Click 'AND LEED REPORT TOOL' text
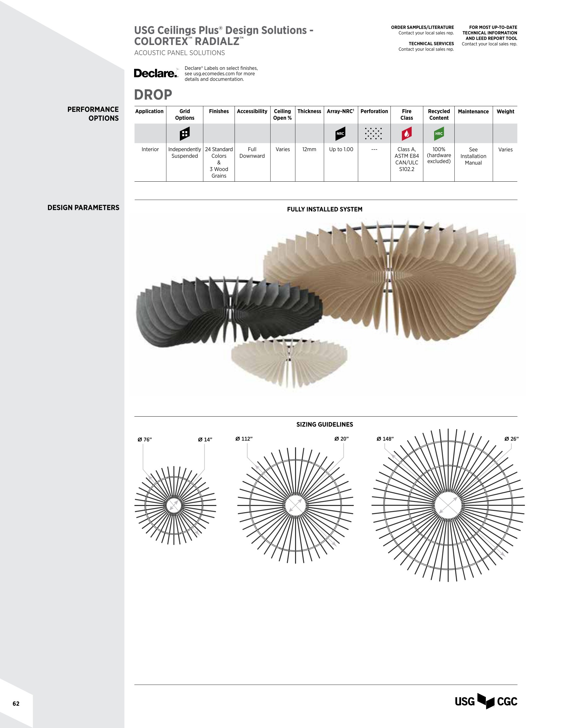 pos(491,38)
